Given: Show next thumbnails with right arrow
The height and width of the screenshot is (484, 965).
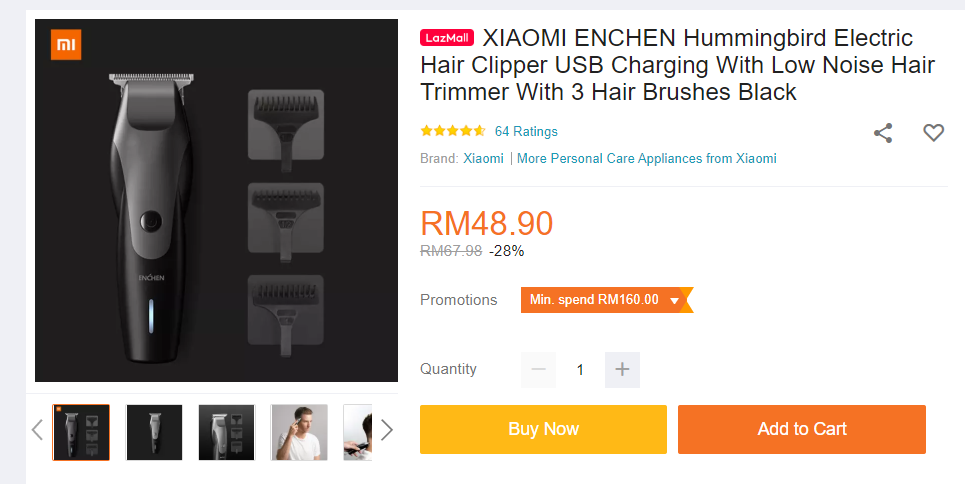Looking at the screenshot, I should pyautogui.click(x=386, y=430).
